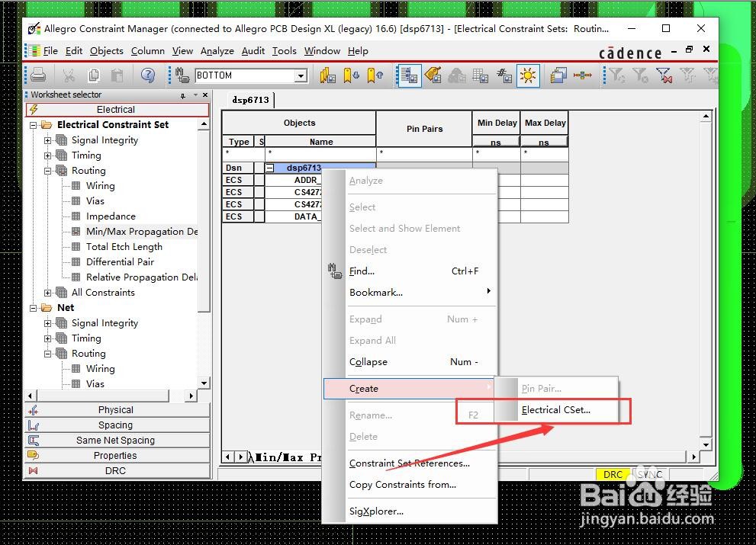Toggle the worksheet selector view icon
Image resolution: width=756 pixels, height=545 pixels.
tap(410, 75)
